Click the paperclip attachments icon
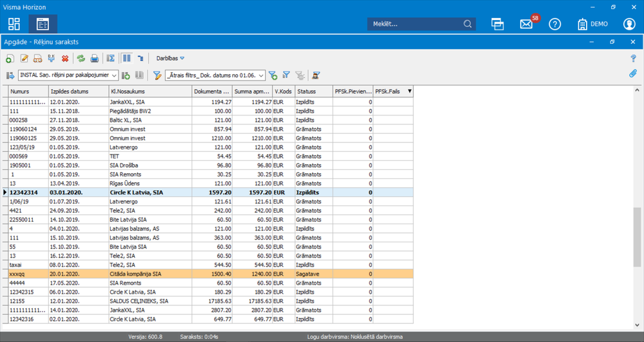Viewport: 644px width, 342px height. [633, 74]
